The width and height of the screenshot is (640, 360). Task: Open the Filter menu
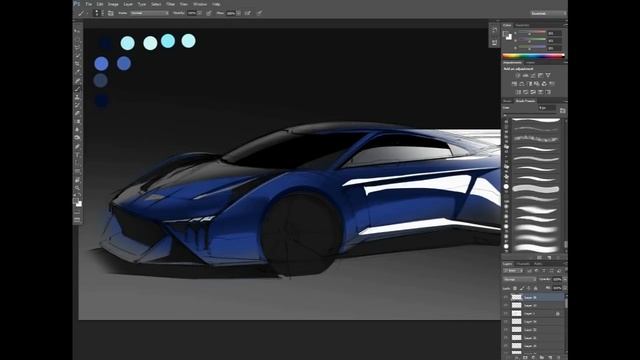coord(170,4)
